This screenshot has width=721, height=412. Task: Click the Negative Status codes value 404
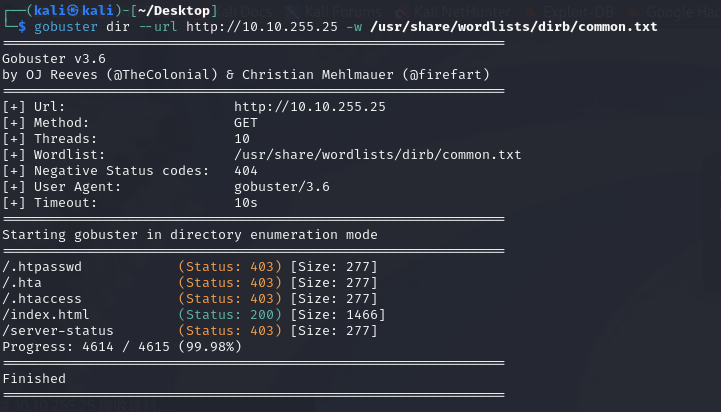246,170
